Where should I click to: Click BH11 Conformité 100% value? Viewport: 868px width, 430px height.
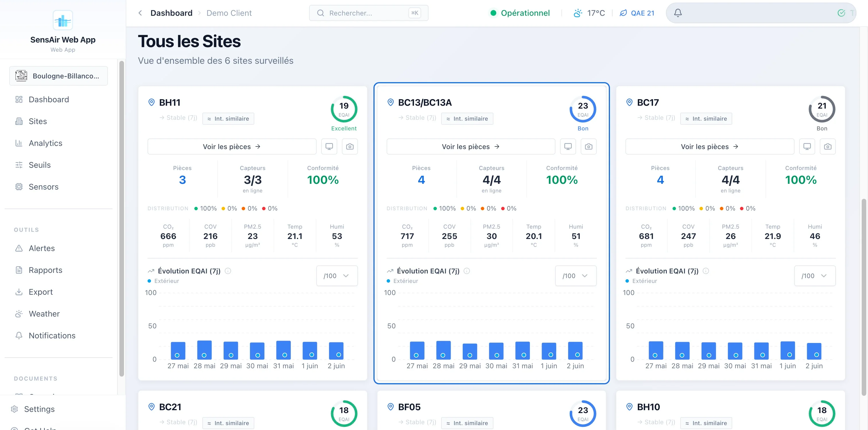coord(322,180)
